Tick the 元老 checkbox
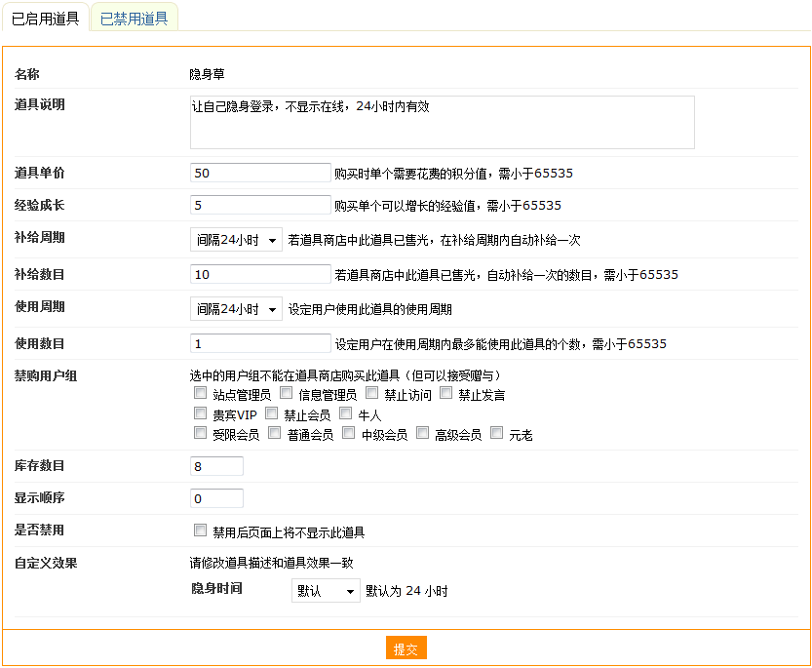Image resolution: width=812 pixels, height=668 pixels. (497, 433)
